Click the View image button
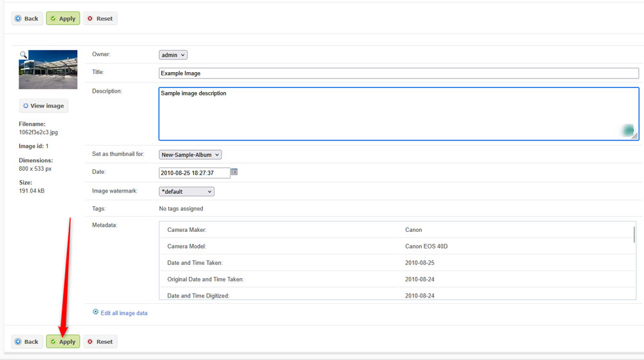The width and height of the screenshot is (644, 360). (44, 106)
